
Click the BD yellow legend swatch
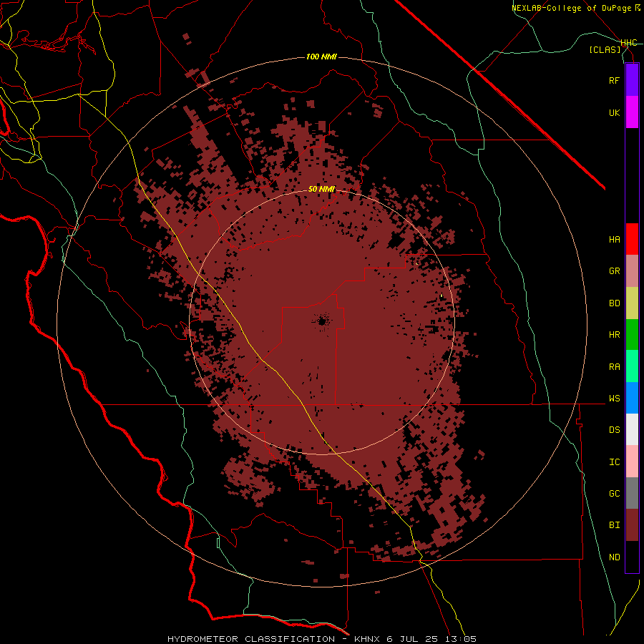632,303
